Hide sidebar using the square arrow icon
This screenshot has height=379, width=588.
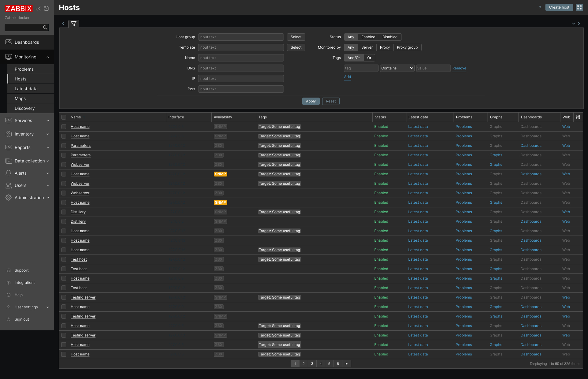[47, 9]
